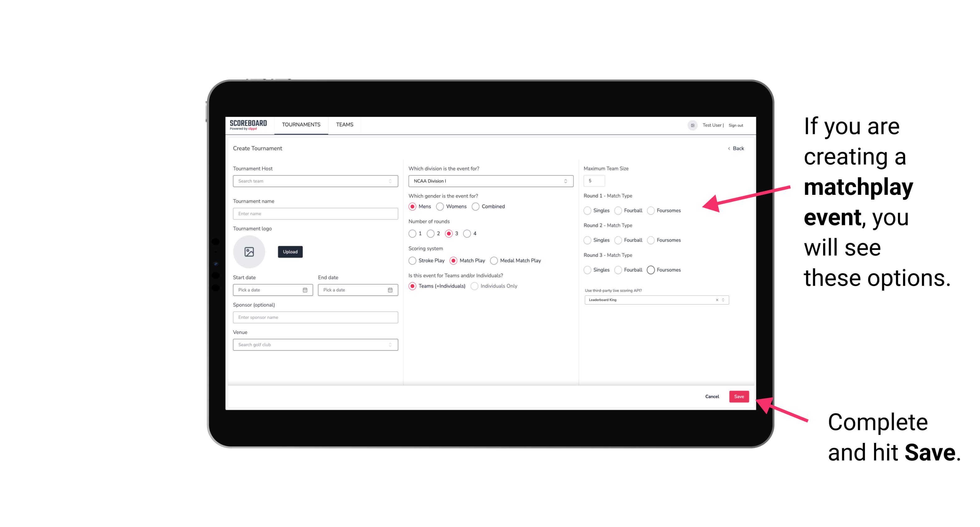Image resolution: width=980 pixels, height=527 pixels.
Task: Click the Scoreboard powered by Clipp2 logo
Action: (249, 124)
